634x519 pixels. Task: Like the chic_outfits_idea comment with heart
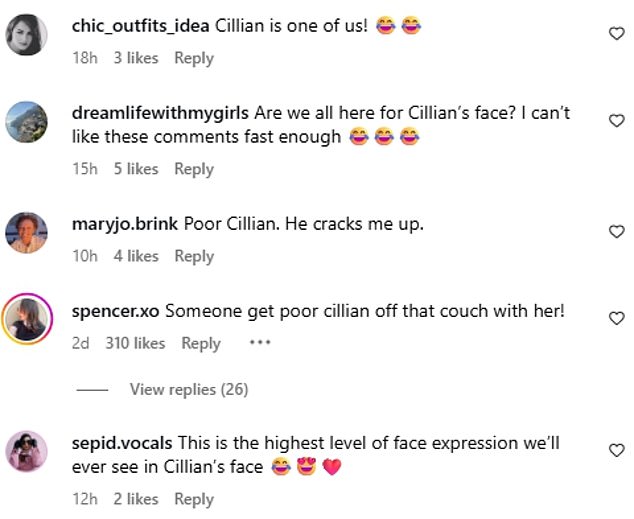[617, 34]
